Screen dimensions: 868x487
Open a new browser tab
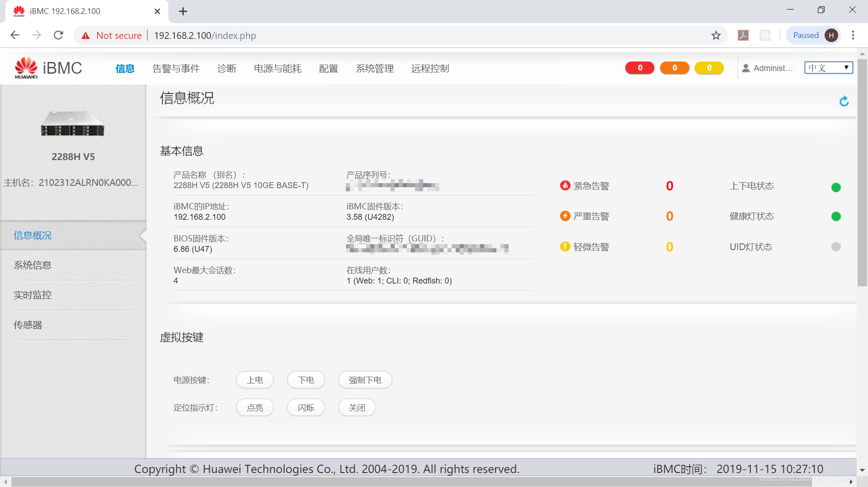183,11
